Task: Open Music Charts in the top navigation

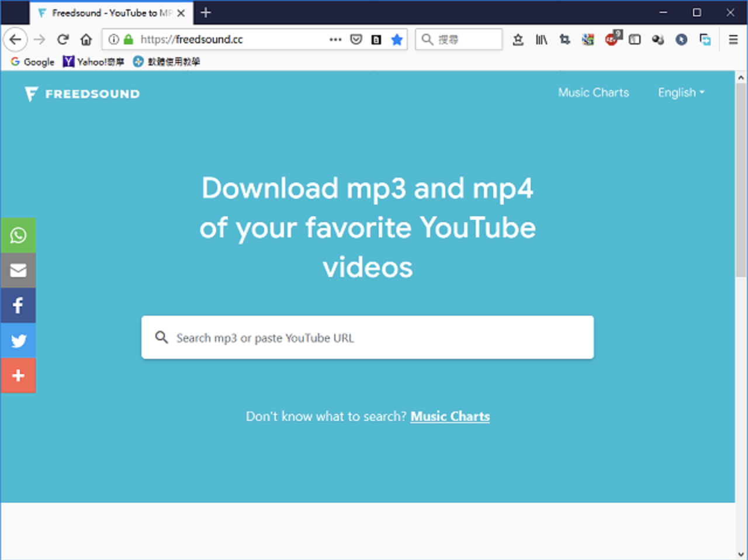Action: point(593,92)
